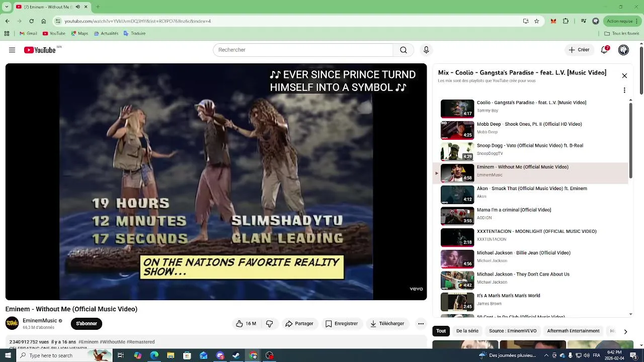Click the S'abonner button
644x362 pixels.
[x=87, y=324]
